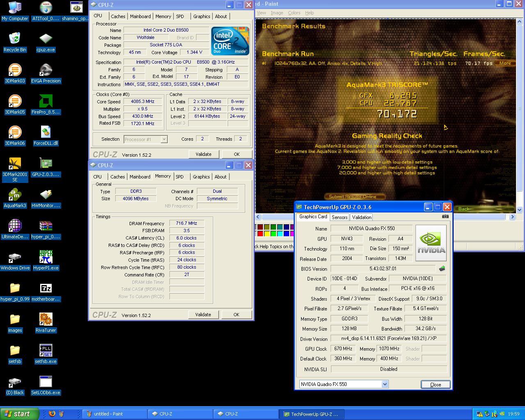
Task: Select the HWMonitor desktop icon
Action: pyautogui.click(x=46, y=198)
